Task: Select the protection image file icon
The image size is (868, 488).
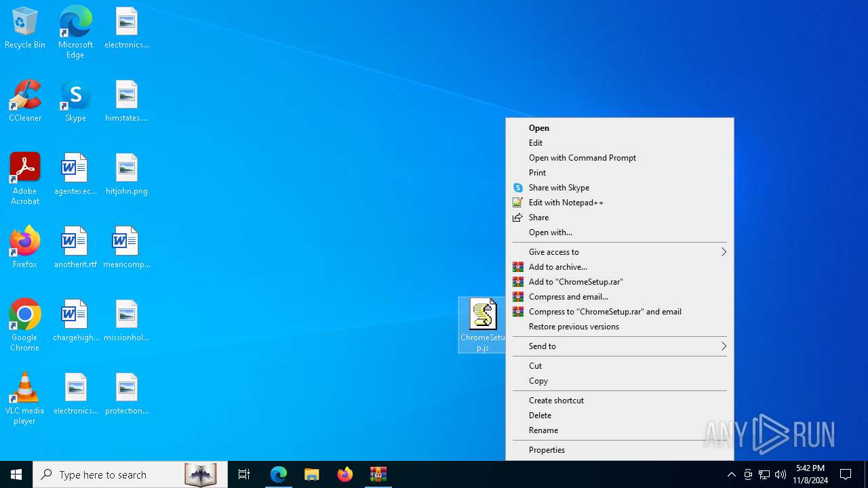Action: point(127,394)
